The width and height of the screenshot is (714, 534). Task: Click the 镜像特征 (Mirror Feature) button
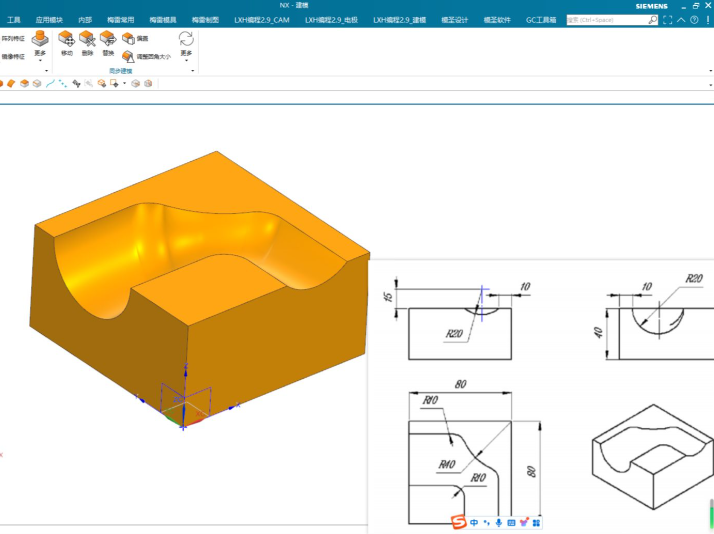click(13, 56)
